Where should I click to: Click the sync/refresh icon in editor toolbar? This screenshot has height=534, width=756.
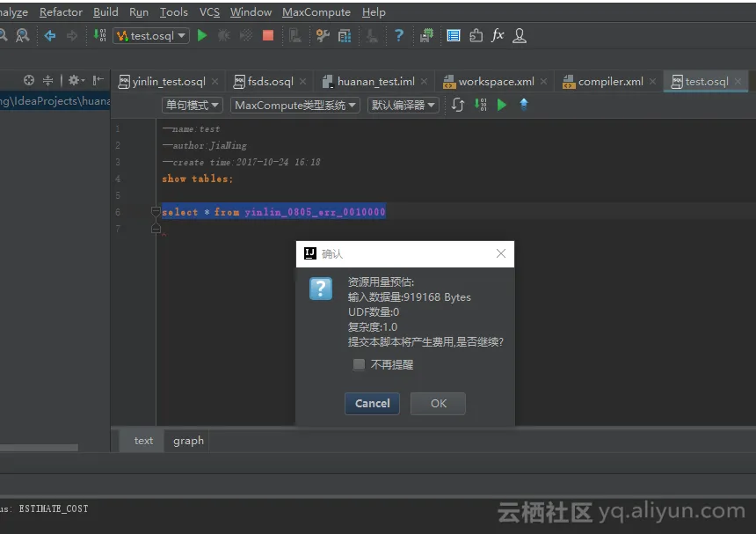click(x=457, y=105)
